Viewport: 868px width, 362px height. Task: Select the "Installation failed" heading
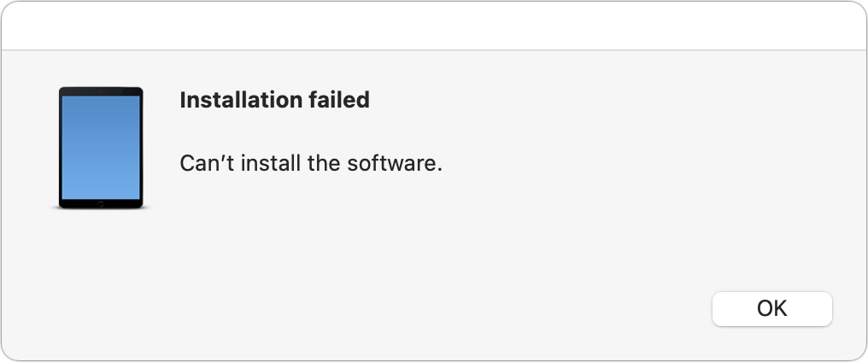(x=274, y=100)
